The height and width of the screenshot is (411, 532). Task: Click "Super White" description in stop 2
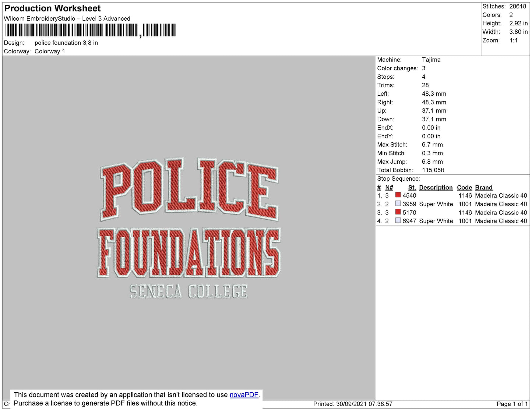436,204
